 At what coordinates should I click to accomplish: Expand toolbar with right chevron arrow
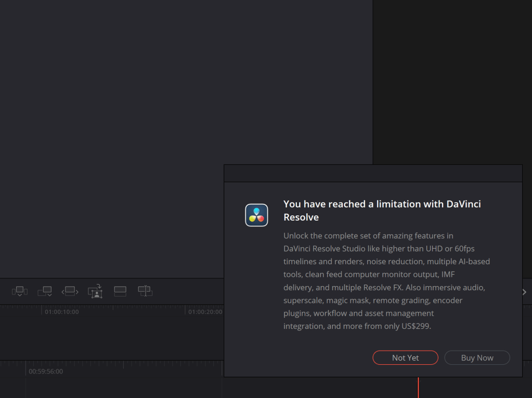click(x=525, y=292)
